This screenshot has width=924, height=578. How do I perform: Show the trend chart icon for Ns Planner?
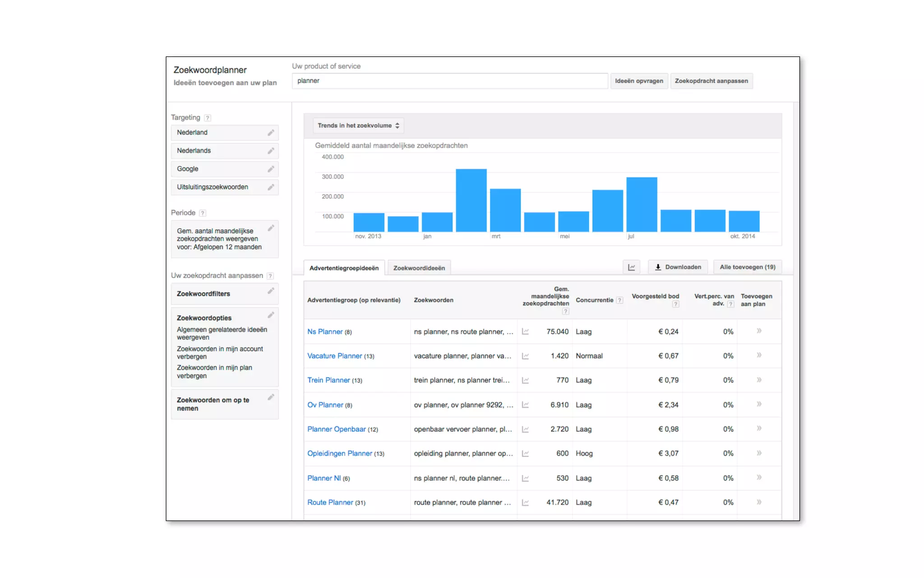pos(525,331)
